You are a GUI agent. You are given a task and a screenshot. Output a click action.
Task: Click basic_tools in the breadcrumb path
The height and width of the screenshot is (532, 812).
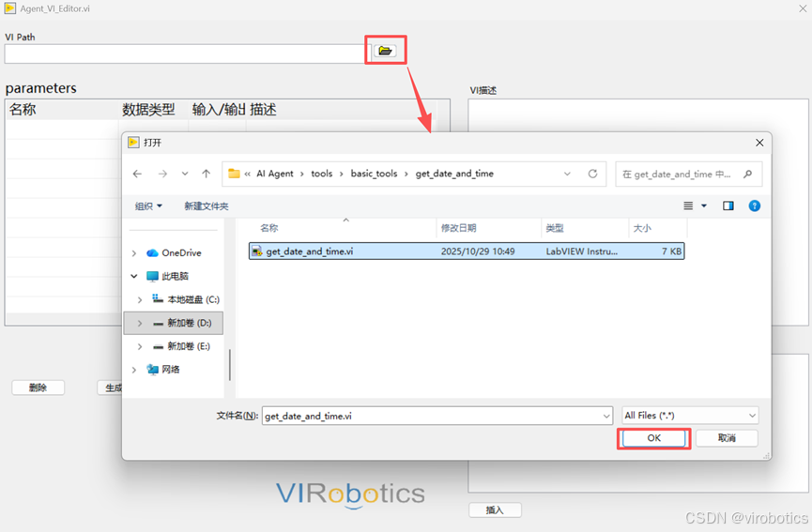click(374, 174)
